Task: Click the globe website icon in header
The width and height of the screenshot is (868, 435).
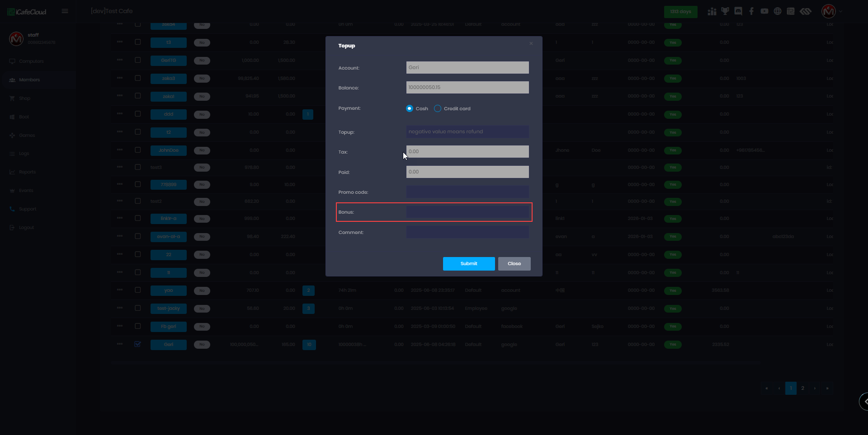Action: tap(778, 11)
